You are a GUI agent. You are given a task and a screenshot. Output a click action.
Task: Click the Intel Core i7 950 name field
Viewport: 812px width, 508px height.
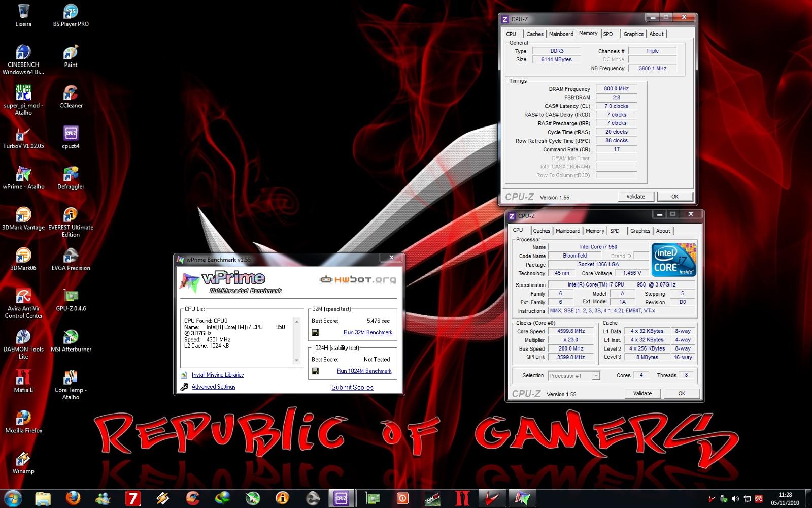(x=598, y=247)
